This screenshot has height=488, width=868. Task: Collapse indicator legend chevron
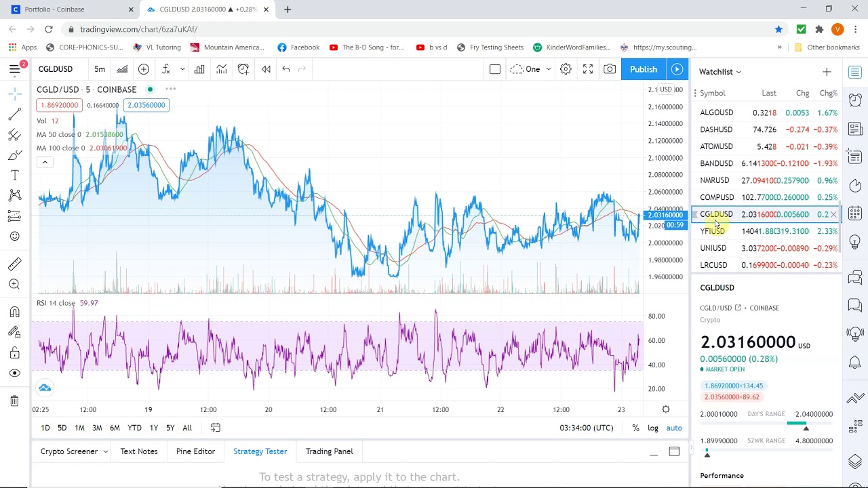pyautogui.click(x=45, y=162)
